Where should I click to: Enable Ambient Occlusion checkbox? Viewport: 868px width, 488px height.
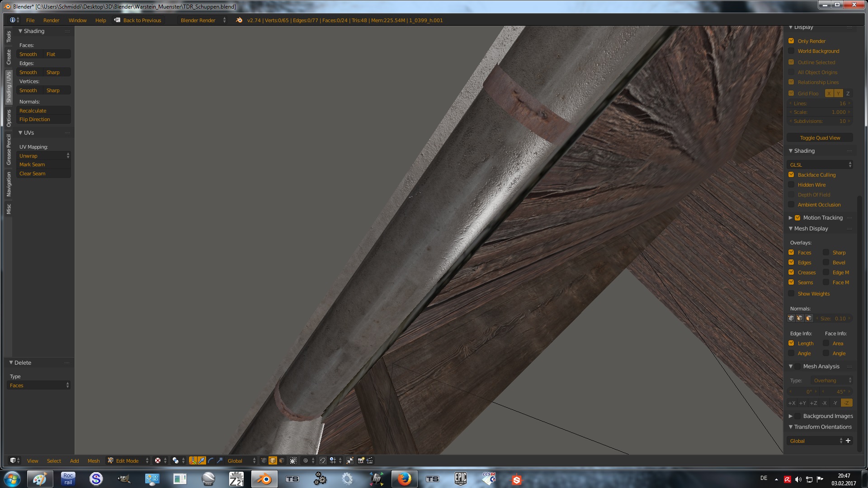click(791, 204)
